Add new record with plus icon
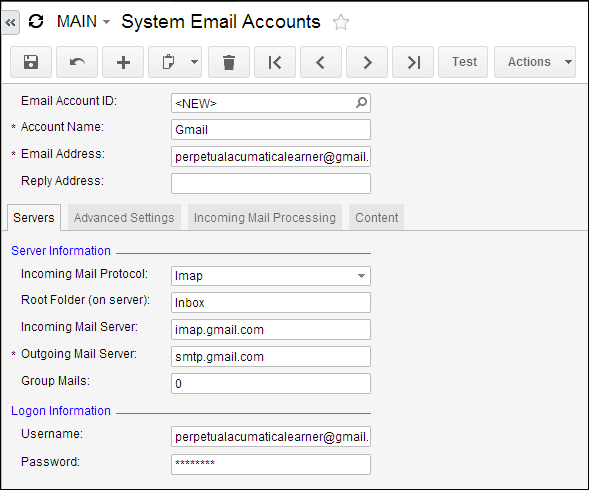 point(123,62)
